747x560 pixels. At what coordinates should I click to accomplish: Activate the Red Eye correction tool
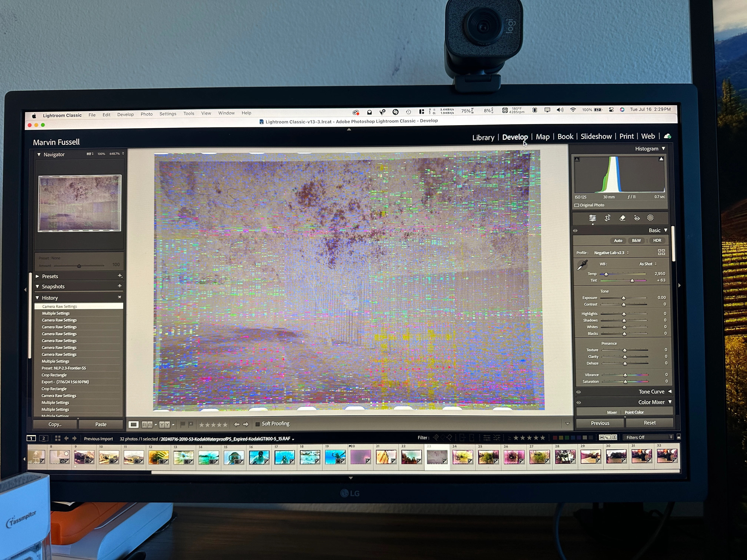click(x=637, y=218)
